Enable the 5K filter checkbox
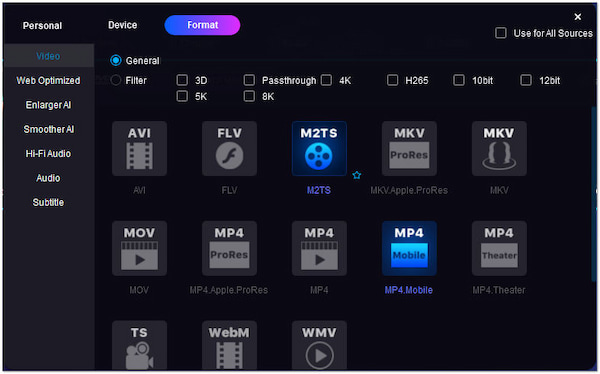The width and height of the screenshot is (600, 374). tap(182, 96)
